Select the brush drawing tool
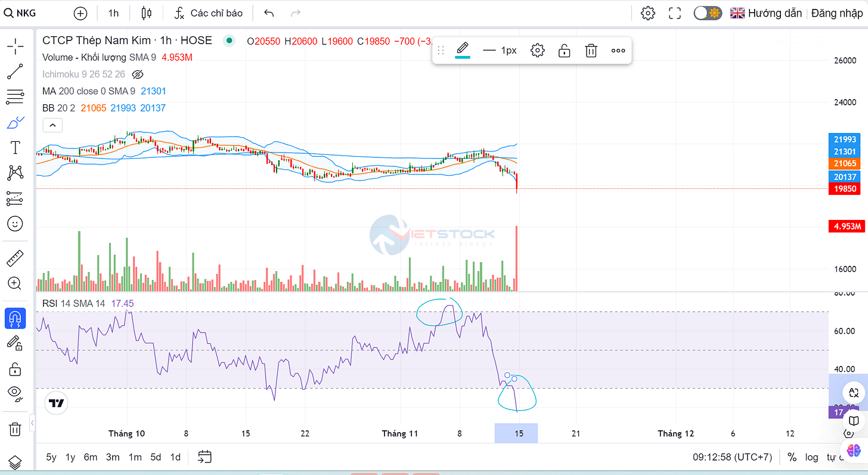868x475 pixels. (x=15, y=123)
